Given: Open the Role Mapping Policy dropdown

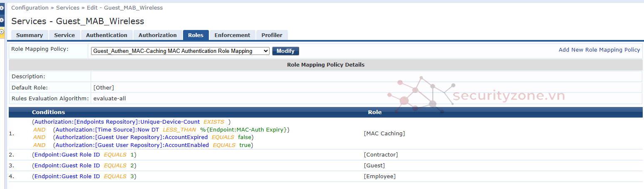Looking at the screenshot, I should (x=180, y=51).
